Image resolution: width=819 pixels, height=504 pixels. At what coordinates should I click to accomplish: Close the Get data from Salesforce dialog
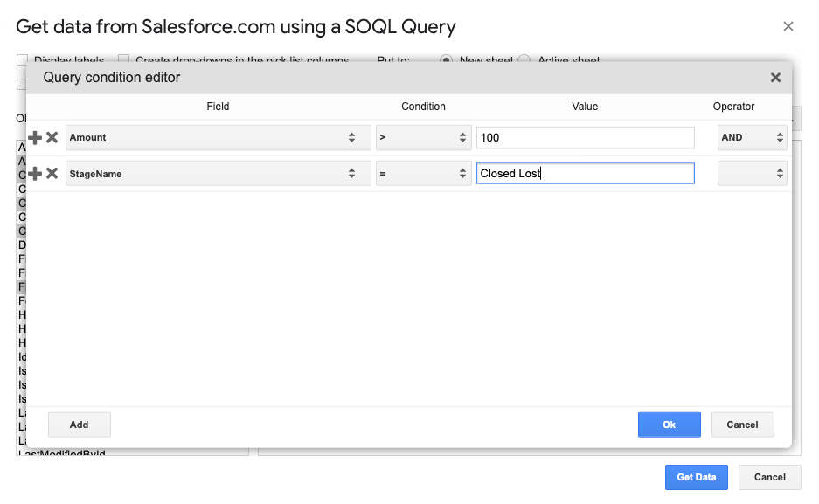tap(788, 26)
